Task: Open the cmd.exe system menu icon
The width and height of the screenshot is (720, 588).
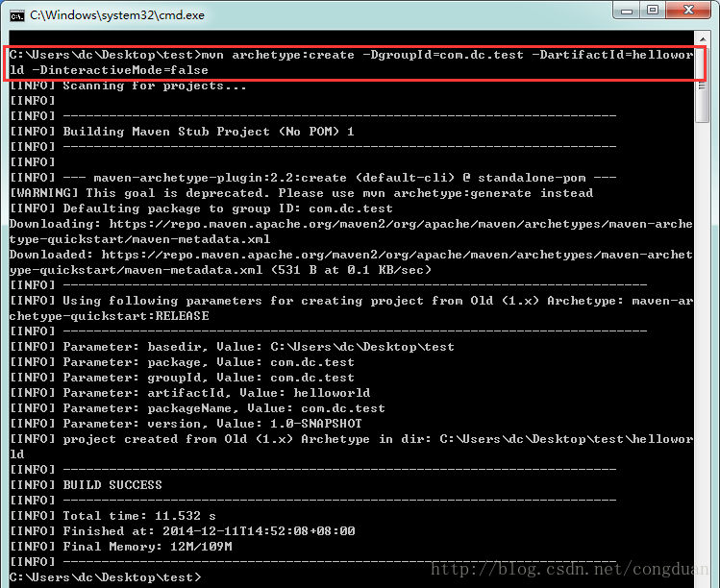Action: 17,16
